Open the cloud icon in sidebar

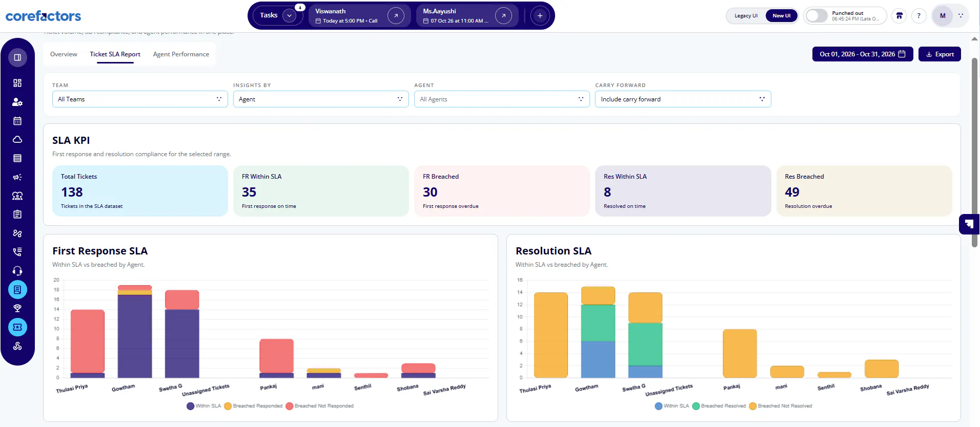17,139
